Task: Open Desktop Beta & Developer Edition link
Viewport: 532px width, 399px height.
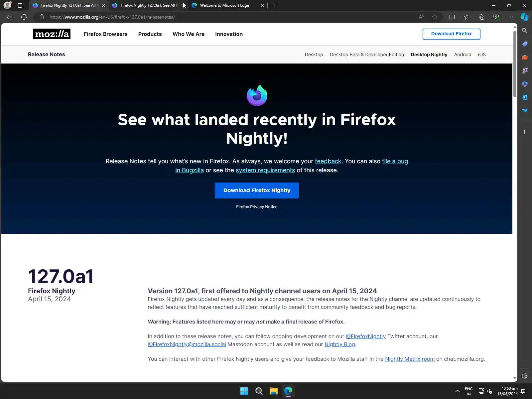Action: point(367,55)
